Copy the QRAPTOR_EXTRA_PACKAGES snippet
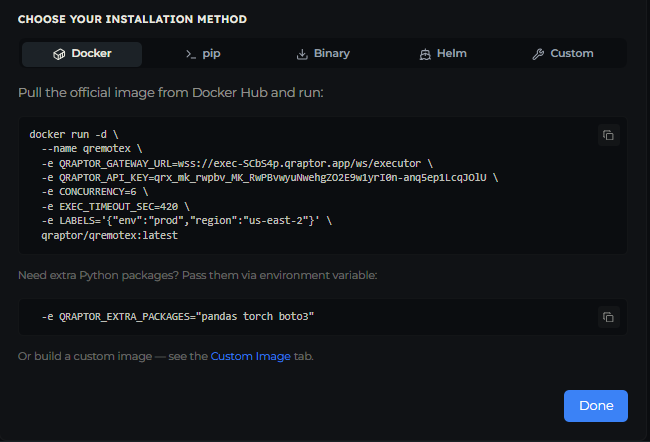This screenshot has height=442, width=650. [x=609, y=317]
